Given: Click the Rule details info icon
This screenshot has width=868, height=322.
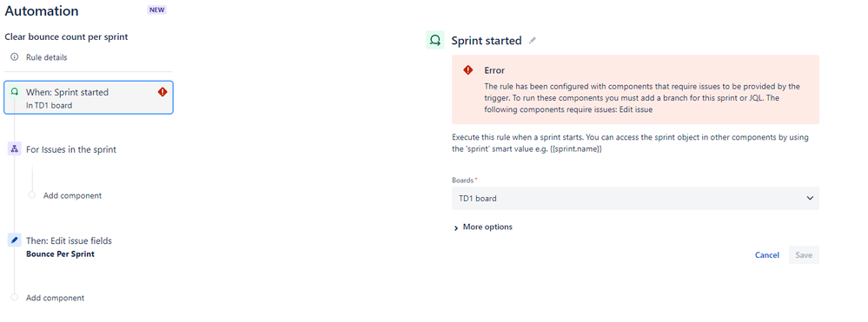Looking at the screenshot, I should (15, 57).
